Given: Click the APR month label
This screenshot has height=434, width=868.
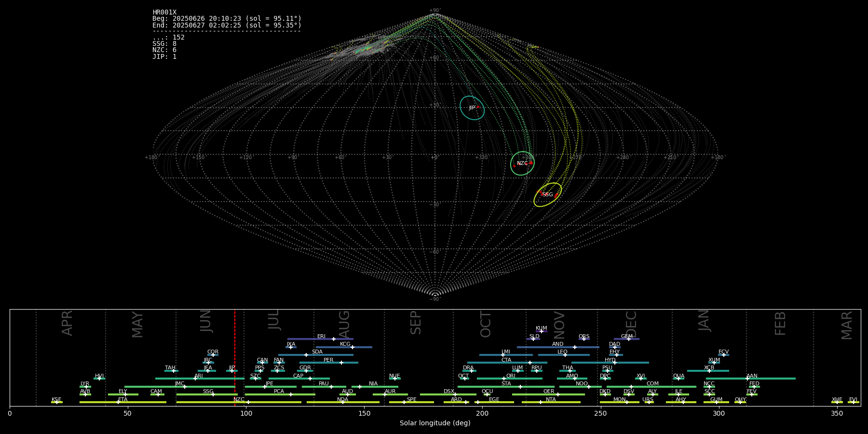Looking at the screenshot, I should [68, 323].
